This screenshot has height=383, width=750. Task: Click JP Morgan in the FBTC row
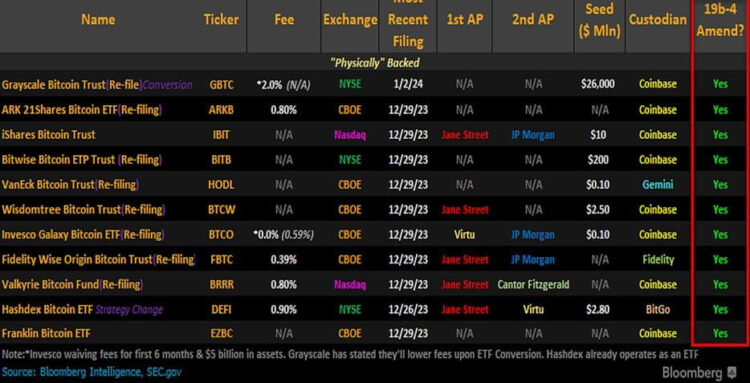point(533,260)
